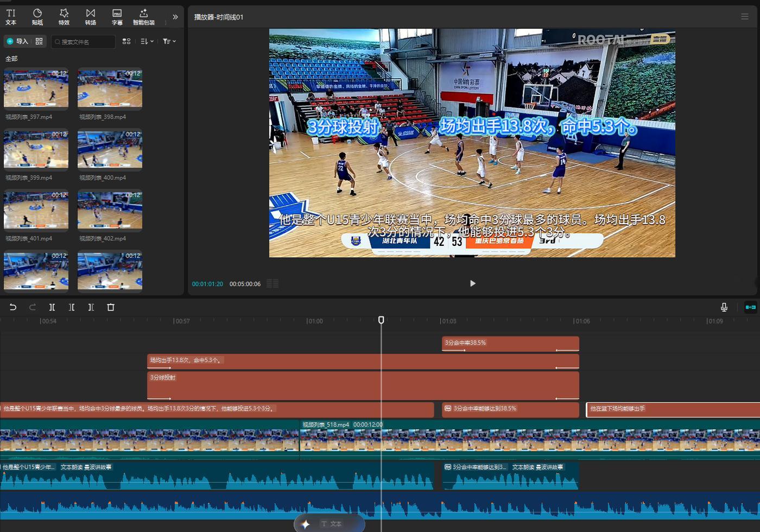Viewport: 760px width, 532px height.
Task: Open the 特效 effects panel
Action: coord(64,17)
